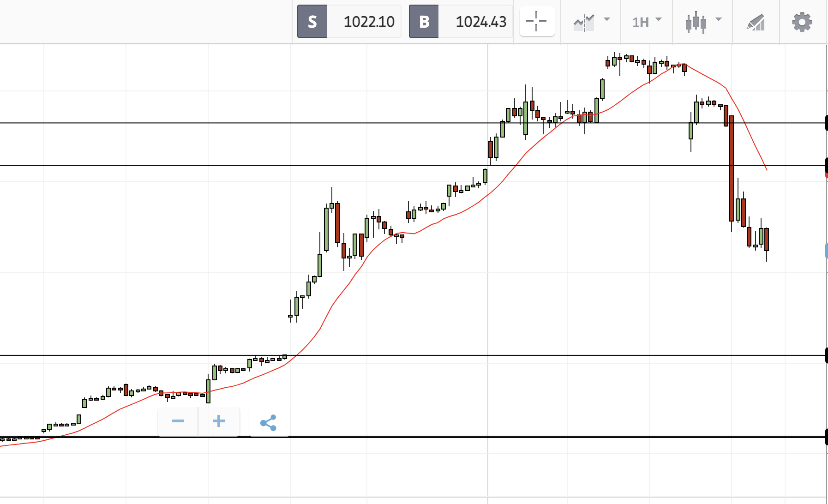Click the 1H timeframe label
The height and width of the screenshot is (504, 828).
640,22
